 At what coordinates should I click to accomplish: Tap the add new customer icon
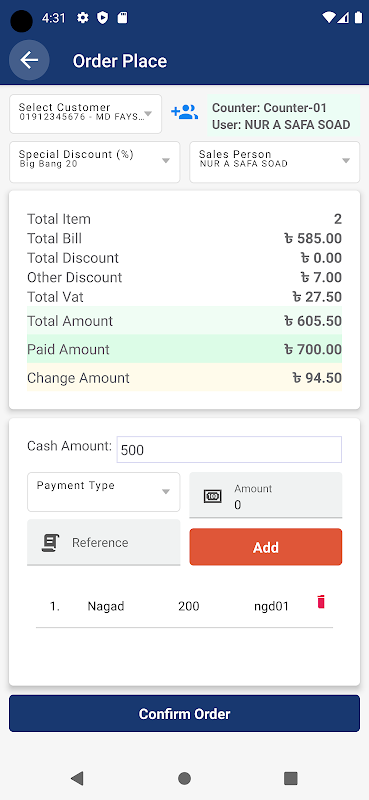(184, 112)
